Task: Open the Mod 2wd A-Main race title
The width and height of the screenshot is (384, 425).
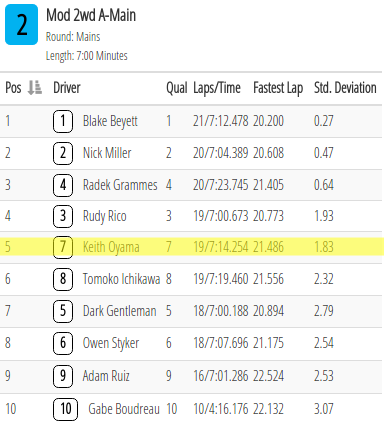Action: [x=91, y=15]
